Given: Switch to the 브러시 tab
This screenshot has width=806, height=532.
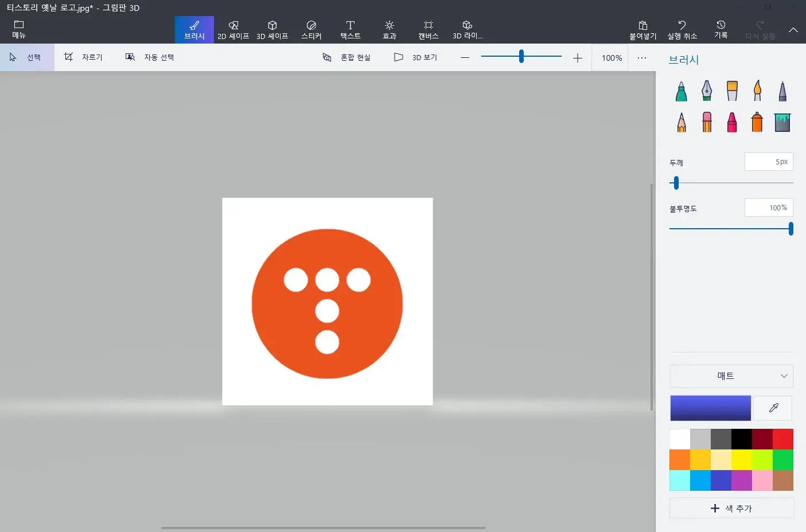Looking at the screenshot, I should click(x=194, y=29).
